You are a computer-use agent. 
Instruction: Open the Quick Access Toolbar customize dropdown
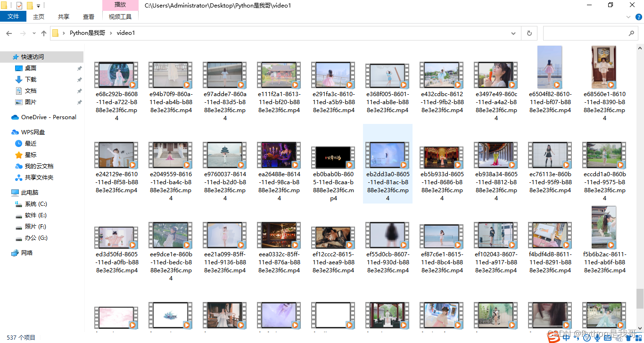[38, 6]
